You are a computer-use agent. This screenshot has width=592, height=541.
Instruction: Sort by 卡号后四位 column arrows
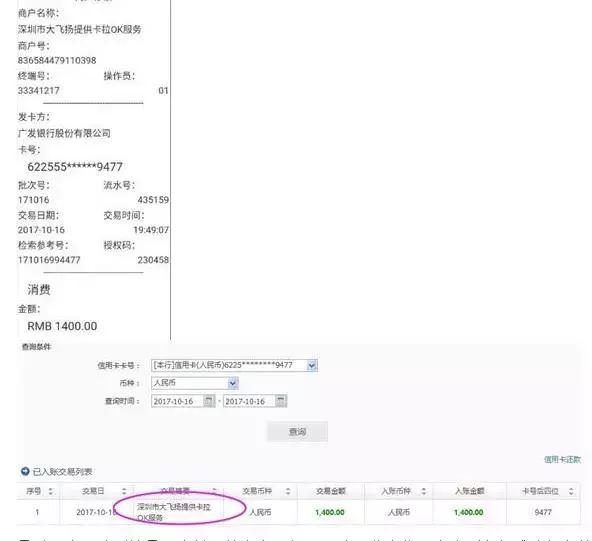(x=571, y=491)
